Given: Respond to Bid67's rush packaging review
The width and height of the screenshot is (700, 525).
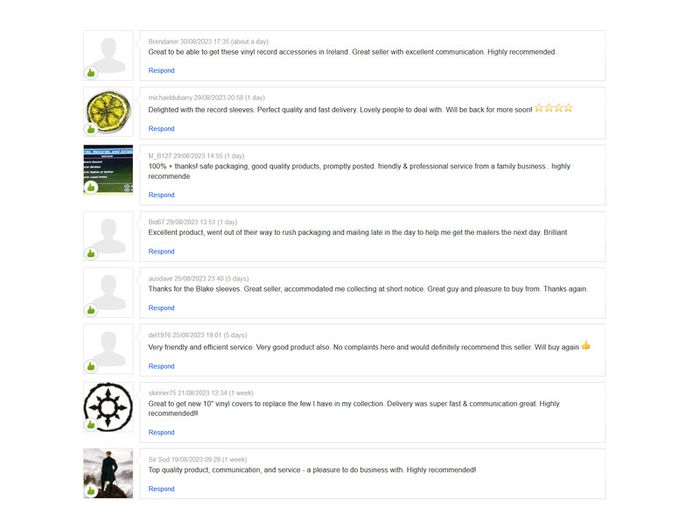Looking at the screenshot, I should click(161, 251).
